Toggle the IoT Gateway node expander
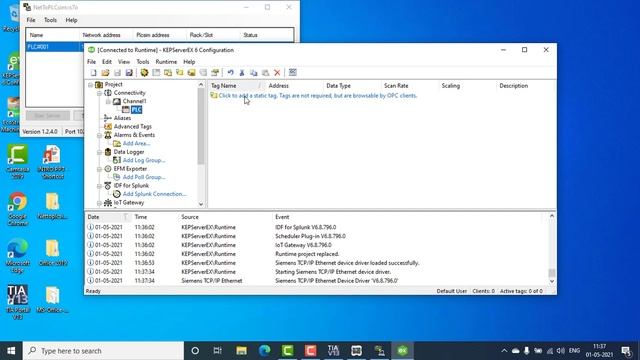Viewport: 640px width, 360px height. (99, 202)
